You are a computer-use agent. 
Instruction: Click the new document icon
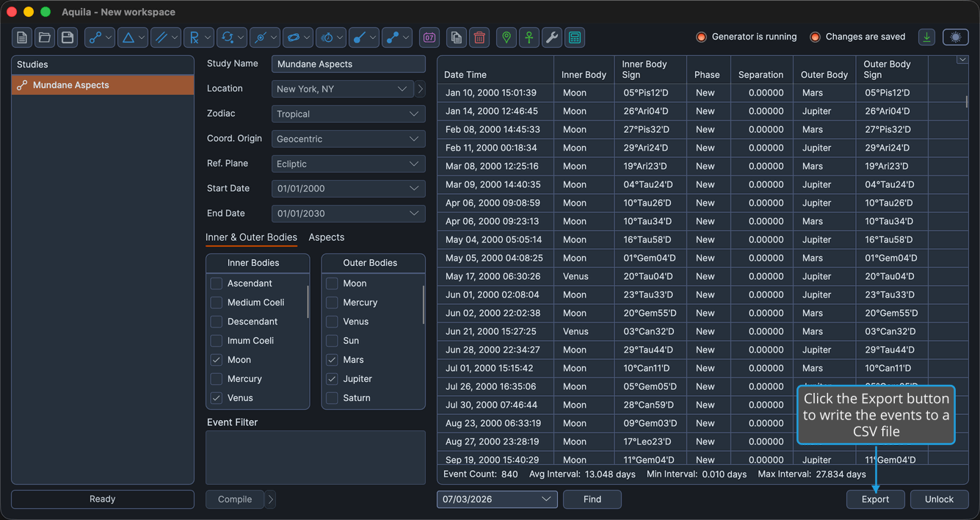pos(22,37)
